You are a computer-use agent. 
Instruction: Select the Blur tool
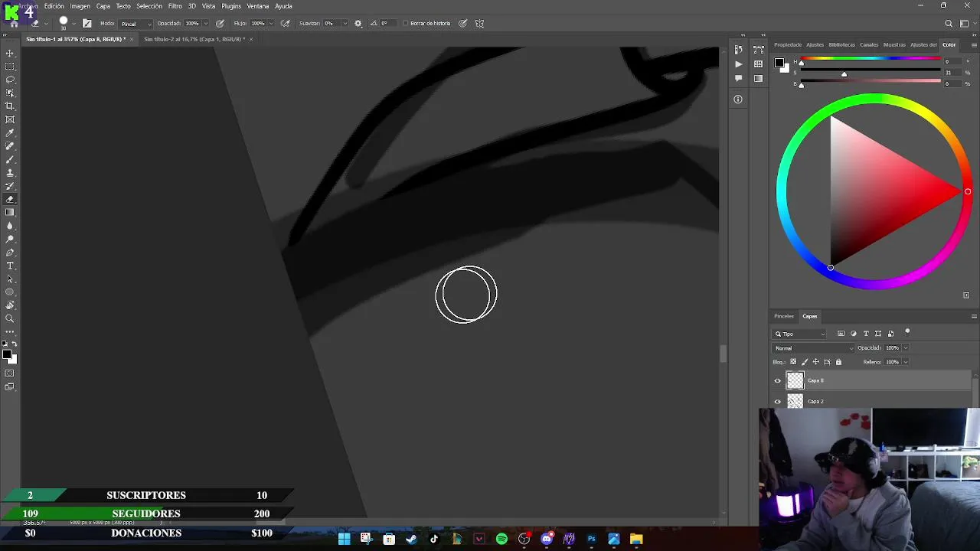click(10, 226)
